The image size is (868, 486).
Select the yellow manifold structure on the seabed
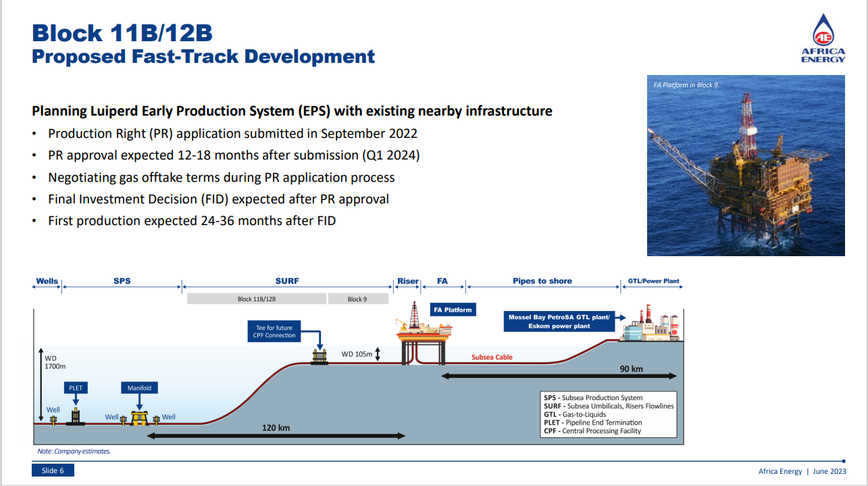[139, 418]
